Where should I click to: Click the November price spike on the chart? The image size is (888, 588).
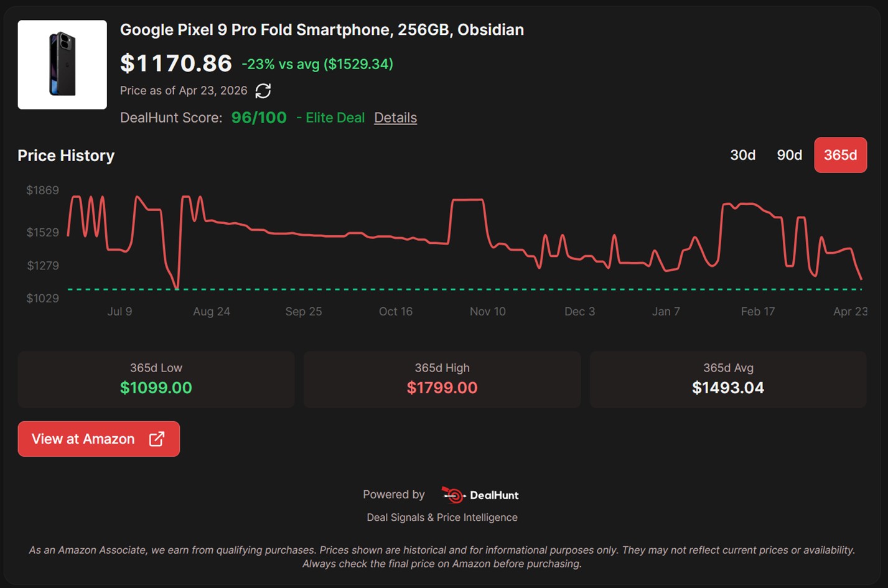point(467,199)
